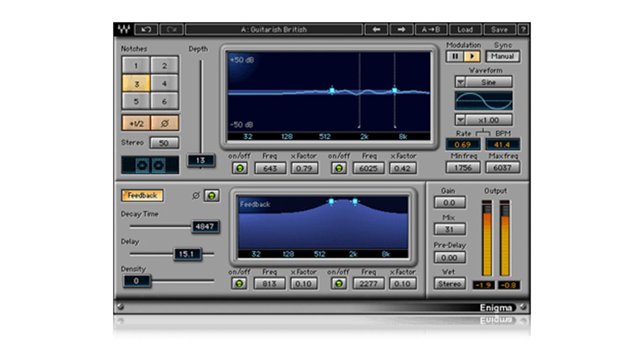Click the Undo arrow icon
The image size is (644, 362).
pos(146,29)
